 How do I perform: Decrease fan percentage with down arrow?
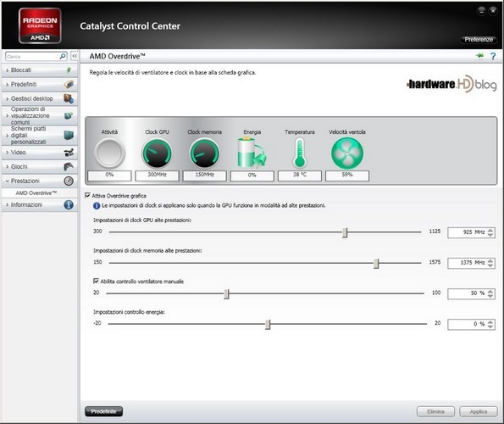(490, 296)
